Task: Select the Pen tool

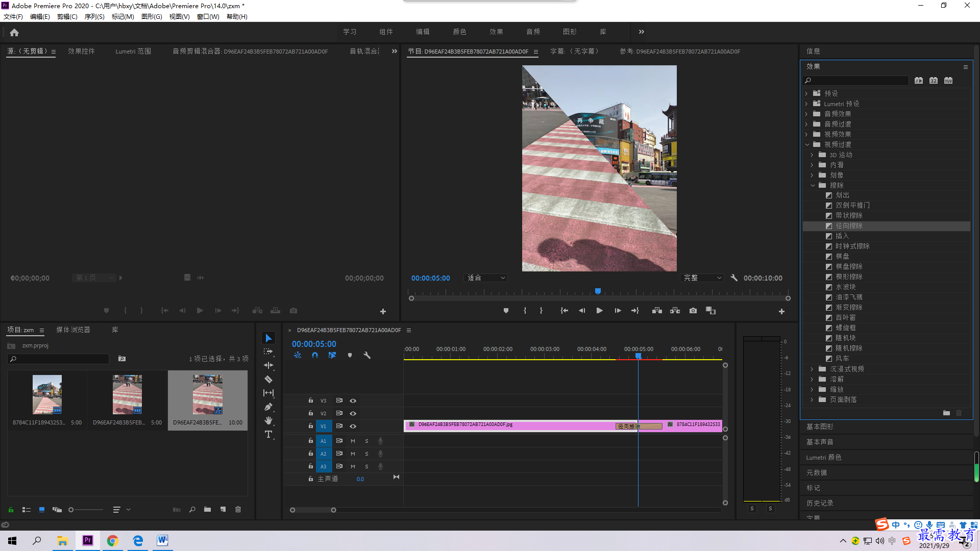Action: (268, 407)
